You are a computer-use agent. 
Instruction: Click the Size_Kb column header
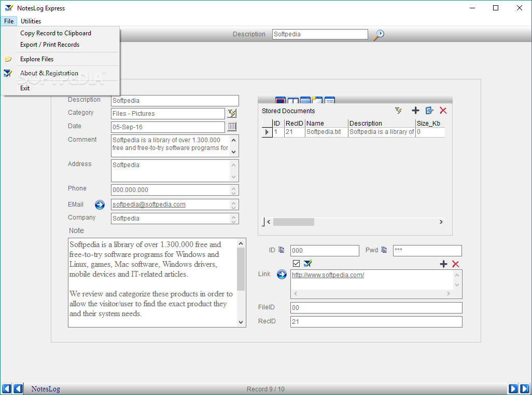(x=430, y=124)
